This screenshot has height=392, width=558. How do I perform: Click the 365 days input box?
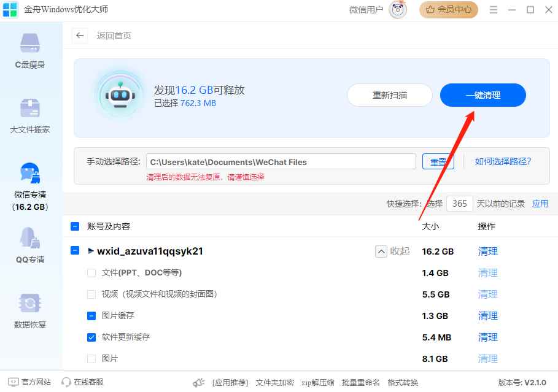(x=459, y=204)
